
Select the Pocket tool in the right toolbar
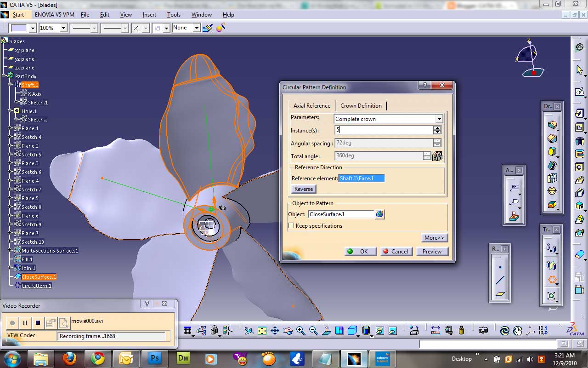tap(580, 127)
